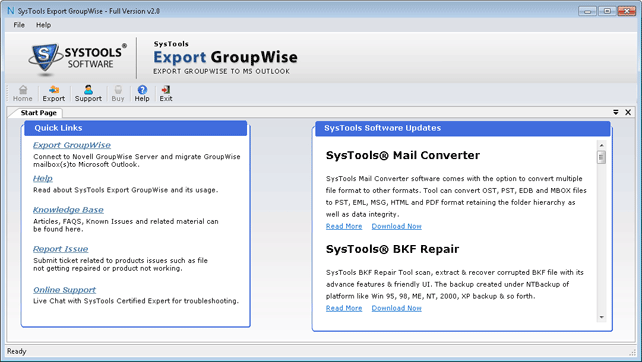Click the SysTools® Mail Converter heading
The height and width of the screenshot is (362, 642).
tap(403, 155)
